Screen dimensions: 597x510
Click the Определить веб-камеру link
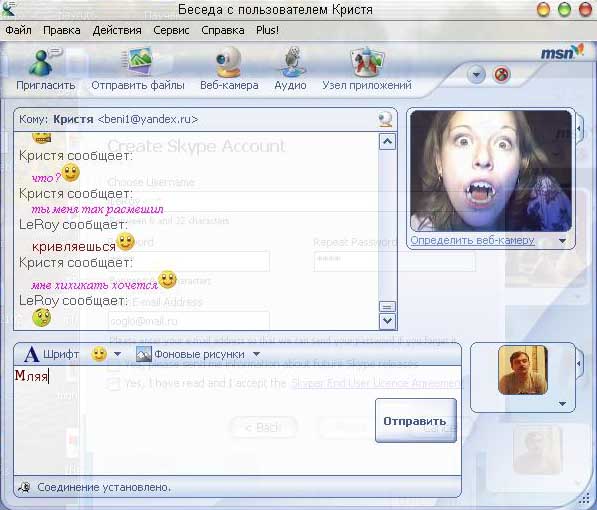[x=472, y=240]
